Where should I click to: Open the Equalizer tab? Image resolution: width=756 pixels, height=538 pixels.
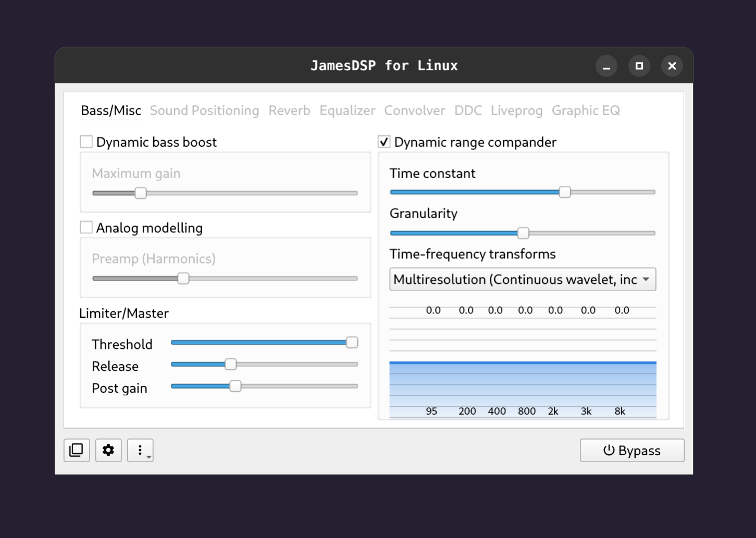(347, 110)
